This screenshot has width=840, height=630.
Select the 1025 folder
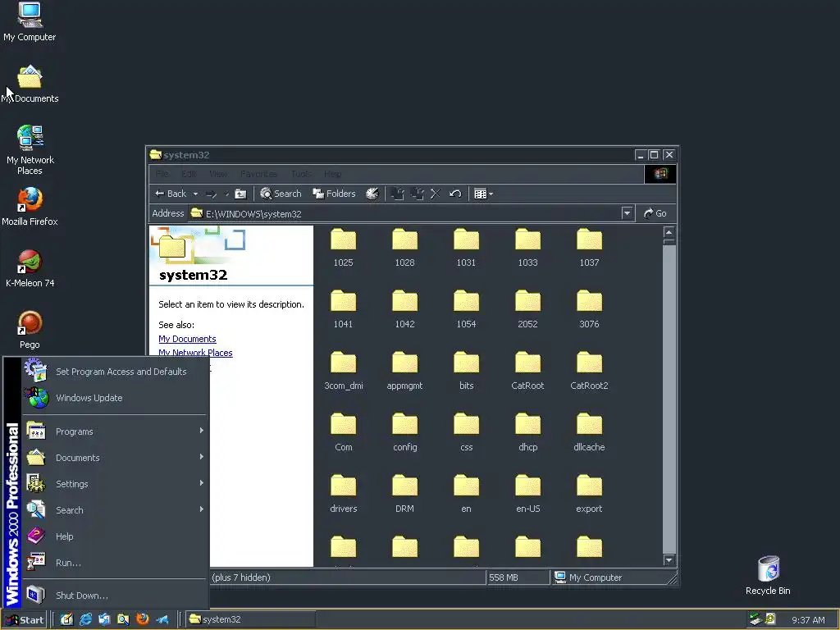click(x=344, y=248)
